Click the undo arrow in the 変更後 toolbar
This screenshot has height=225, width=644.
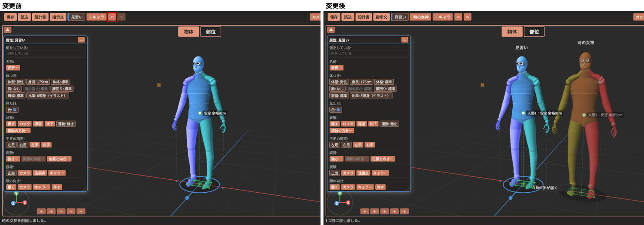(x=459, y=17)
